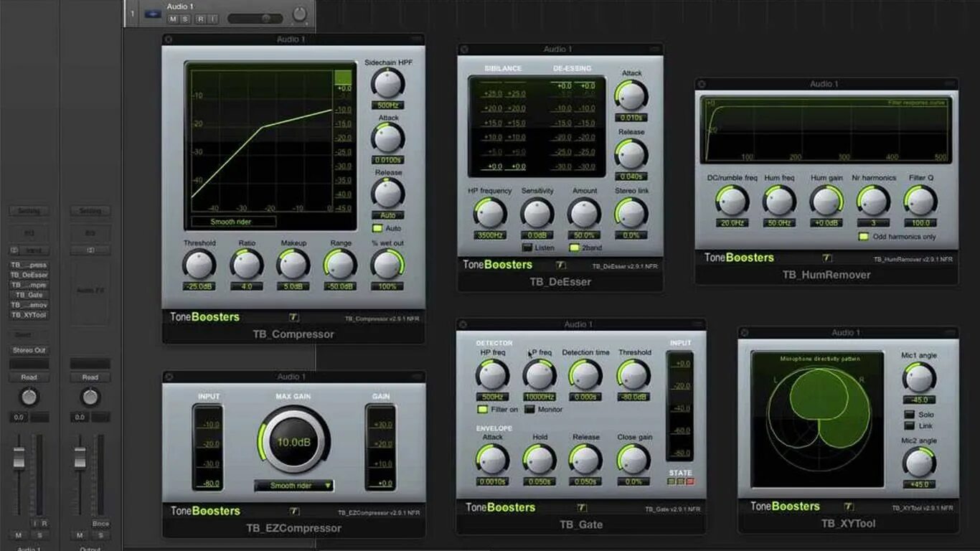Open the Smooth rider mode selector in TB_Compressor
Viewport: 980px width, 551px height.
click(233, 222)
